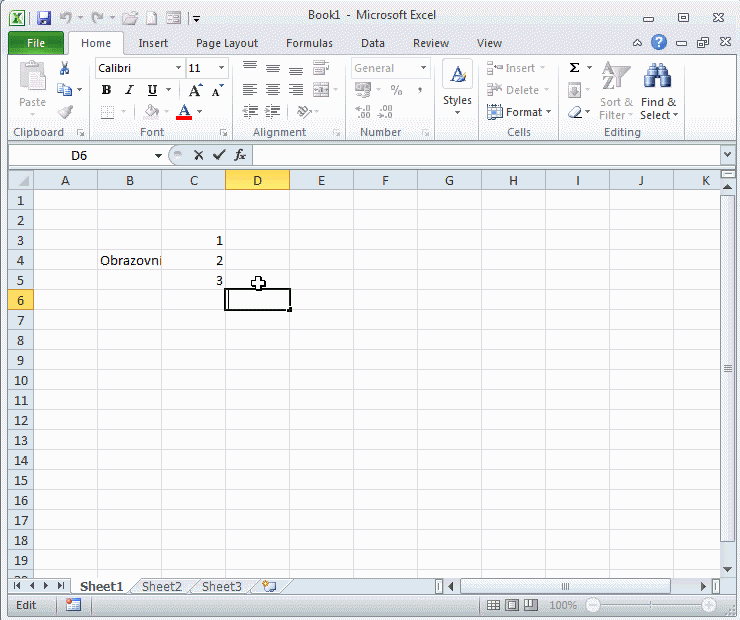
Task: Open the Cell Styles button
Action: (x=457, y=90)
